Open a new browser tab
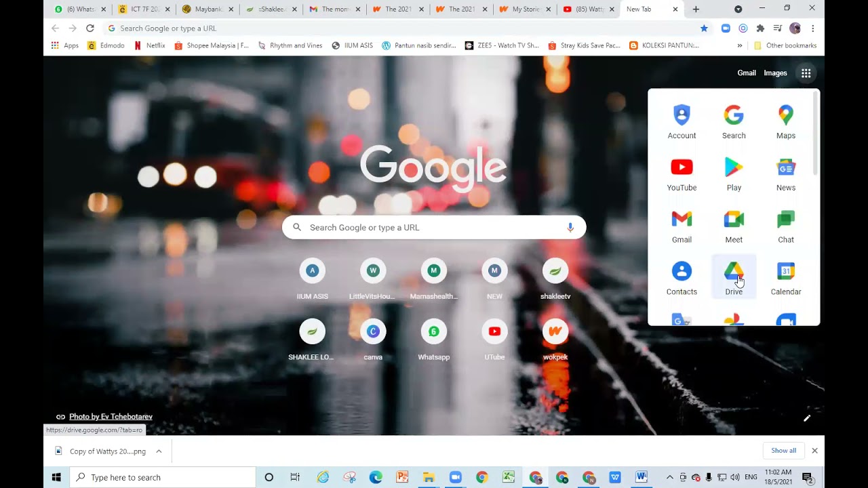The width and height of the screenshot is (868, 488). (x=696, y=9)
